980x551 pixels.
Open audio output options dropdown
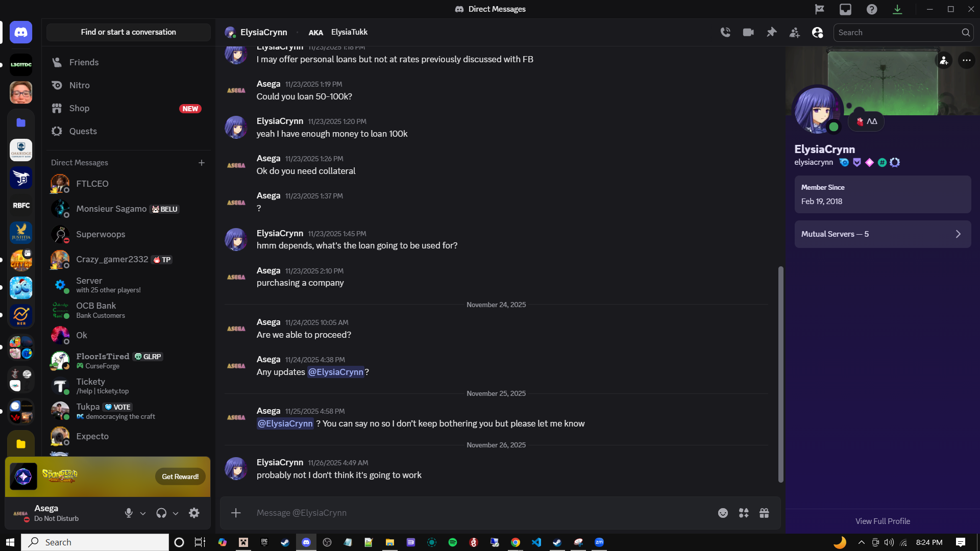[x=176, y=514]
